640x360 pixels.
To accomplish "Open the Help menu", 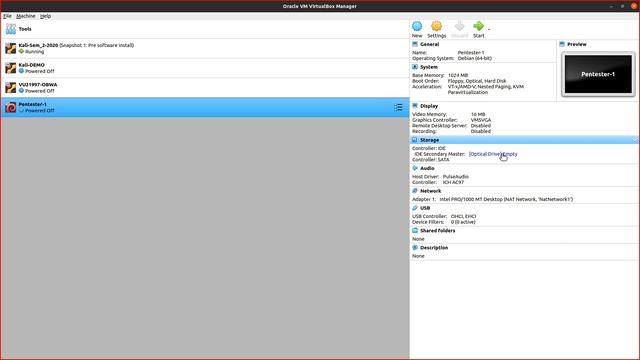I will 45,16.
